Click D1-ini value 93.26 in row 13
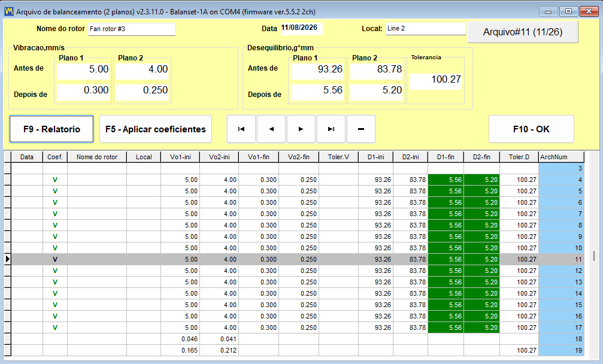Image resolution: width=603 pixels, height=364 pixels. 375,282
